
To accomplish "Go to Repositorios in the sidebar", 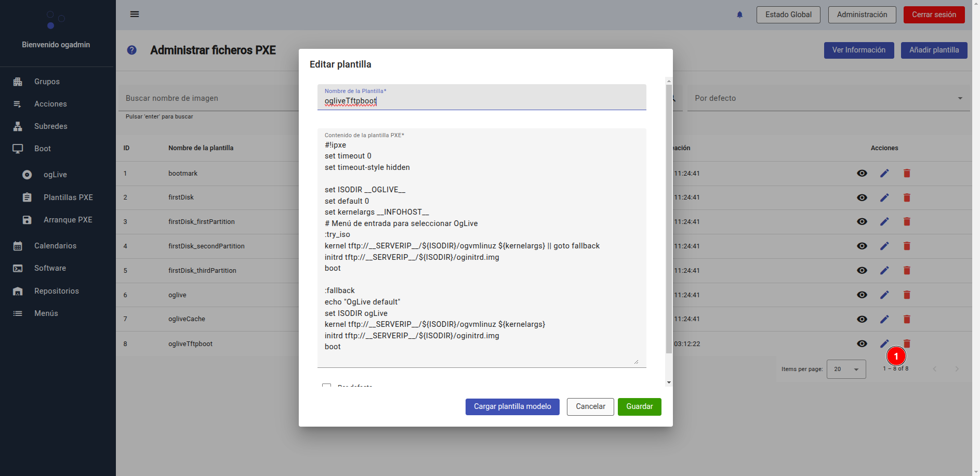I will coord(56,291).
